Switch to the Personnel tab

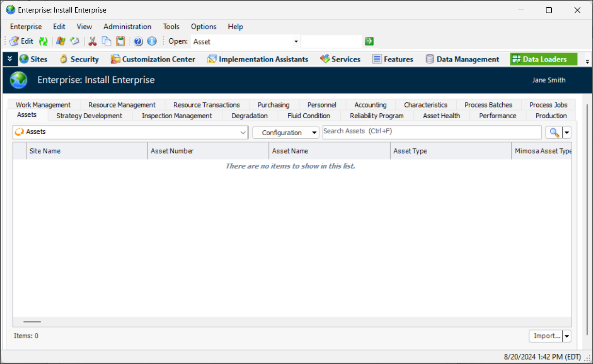click(x=322, y=105)
